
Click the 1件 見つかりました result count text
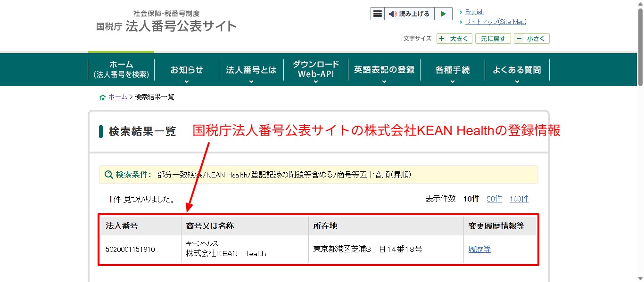point(142,199)
